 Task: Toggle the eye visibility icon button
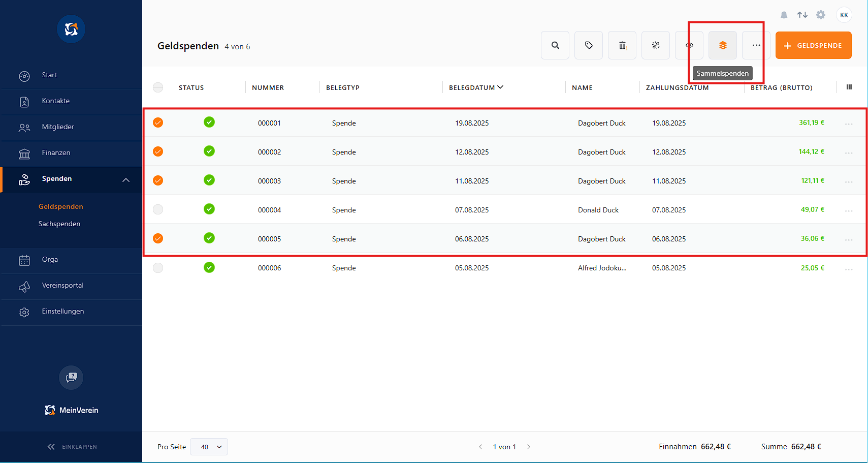[689, 45]
